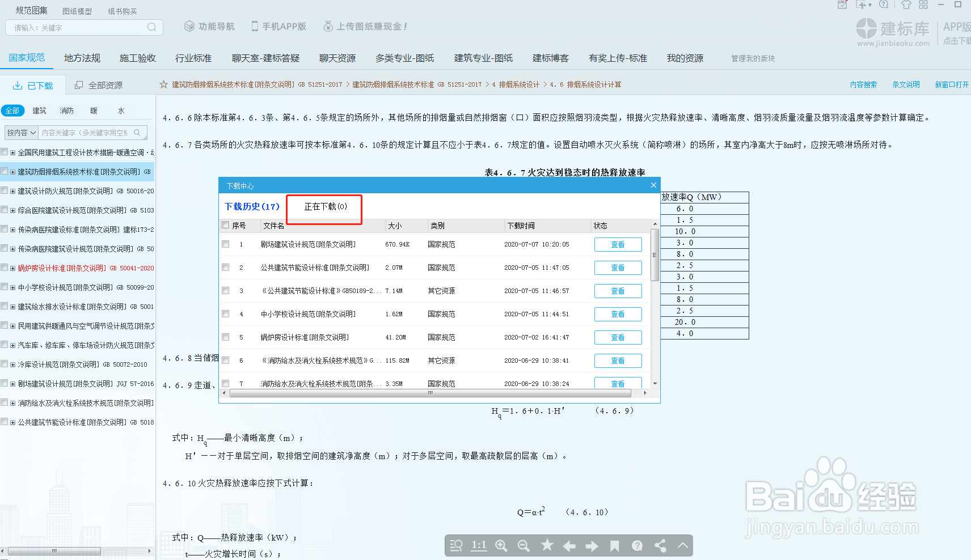Open theme settings via the shirt icon

(906, 5)
